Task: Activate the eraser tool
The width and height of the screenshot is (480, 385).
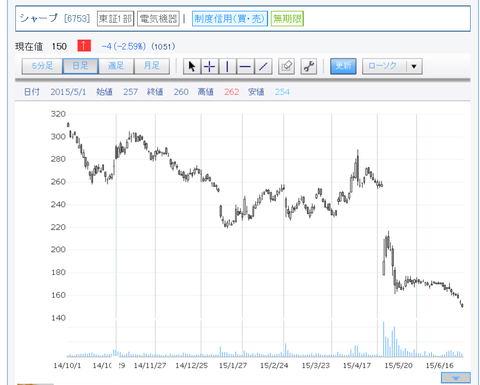Action: tap(286, 66)
